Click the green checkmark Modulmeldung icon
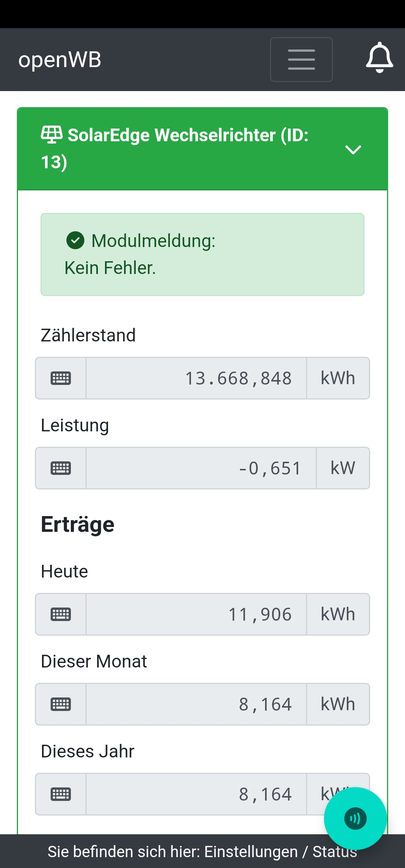This screenshot has width=405, height=868. [75, 240]
